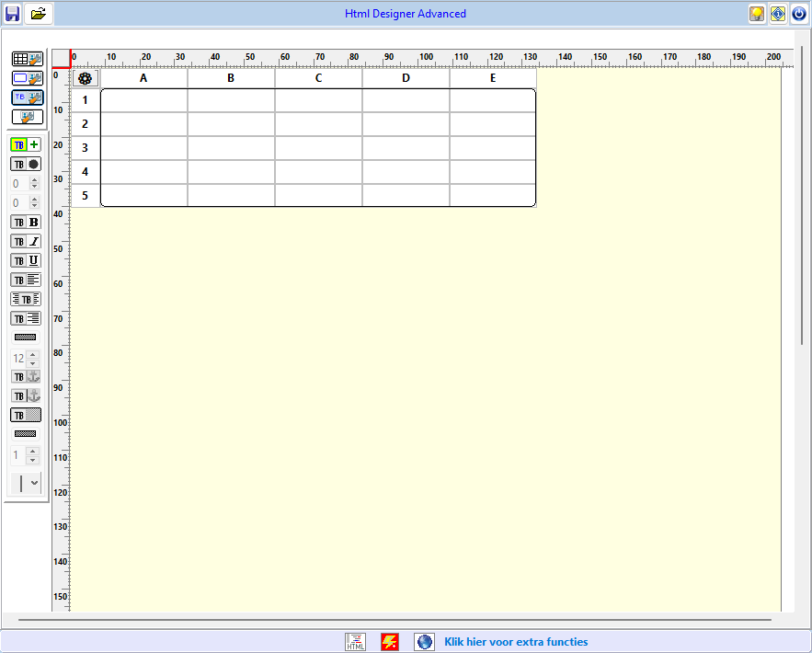
Task: Decrease the line width 1 stepper
Action: pos(32,460)
